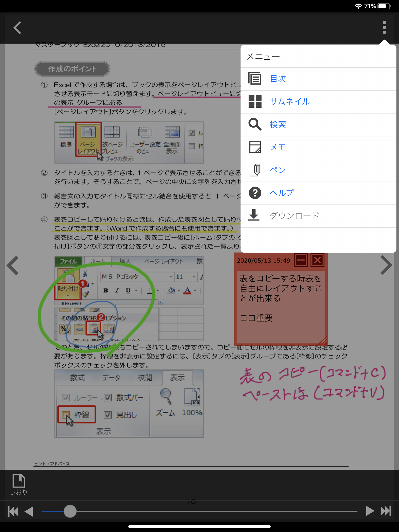Jump to the first page
This screenshot has height=532, width=399.
tap(13, 511)
